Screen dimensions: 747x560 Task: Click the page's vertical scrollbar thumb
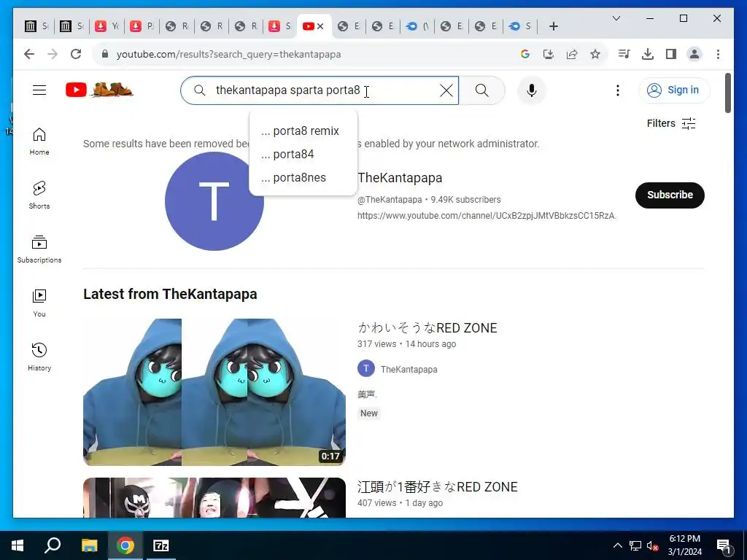click(x=727, y=93)
